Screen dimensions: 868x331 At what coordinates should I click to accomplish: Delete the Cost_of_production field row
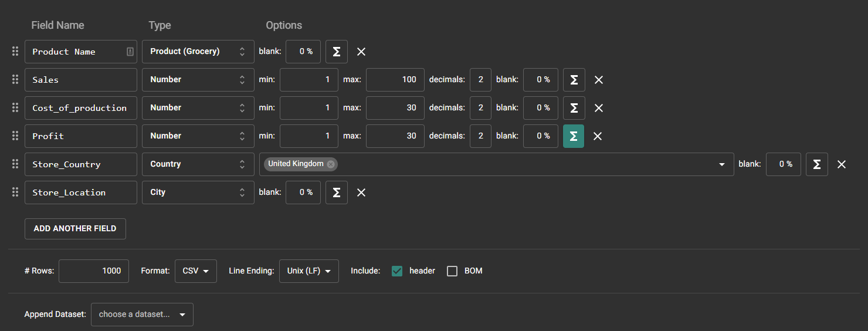click(x=598, y=108)
